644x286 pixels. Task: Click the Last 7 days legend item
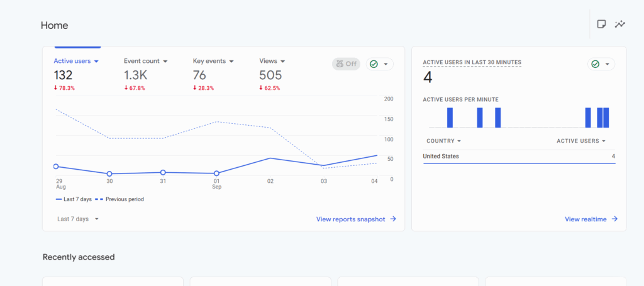74,199
